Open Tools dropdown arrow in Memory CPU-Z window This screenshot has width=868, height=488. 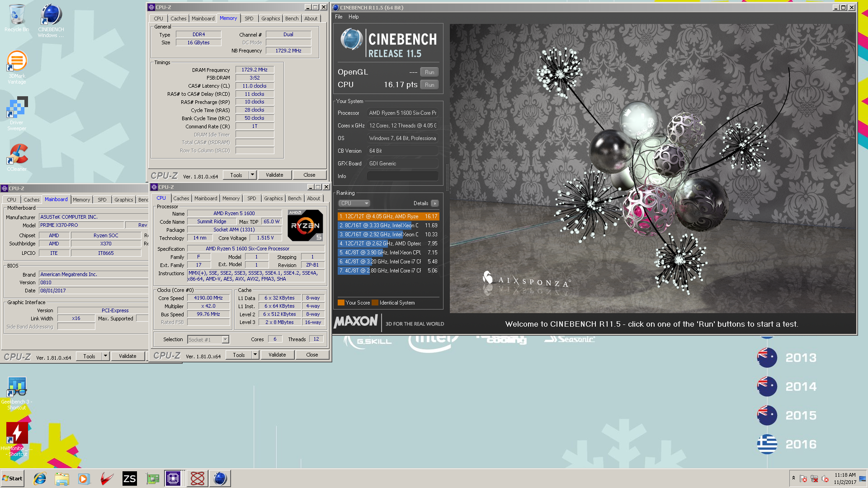pyautogui.click(x=253, y=175)
